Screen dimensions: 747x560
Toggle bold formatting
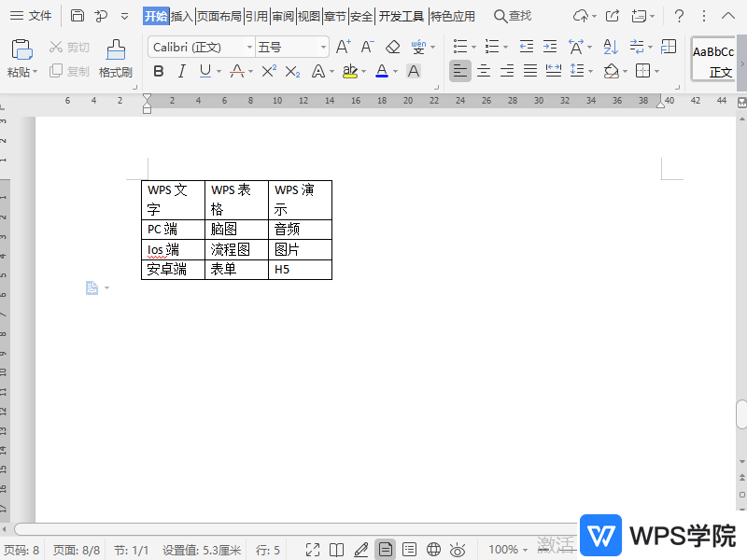(x=158, y=70)
